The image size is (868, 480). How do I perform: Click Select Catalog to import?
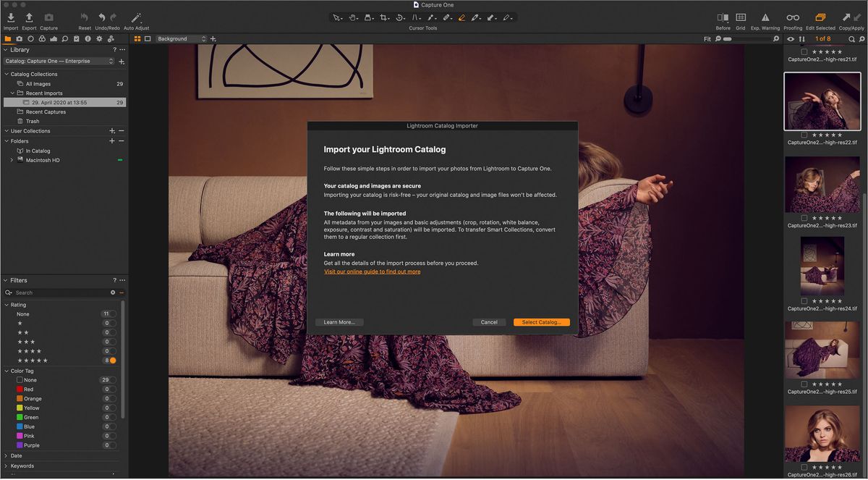pyautogui.click(x=541, y=322)
